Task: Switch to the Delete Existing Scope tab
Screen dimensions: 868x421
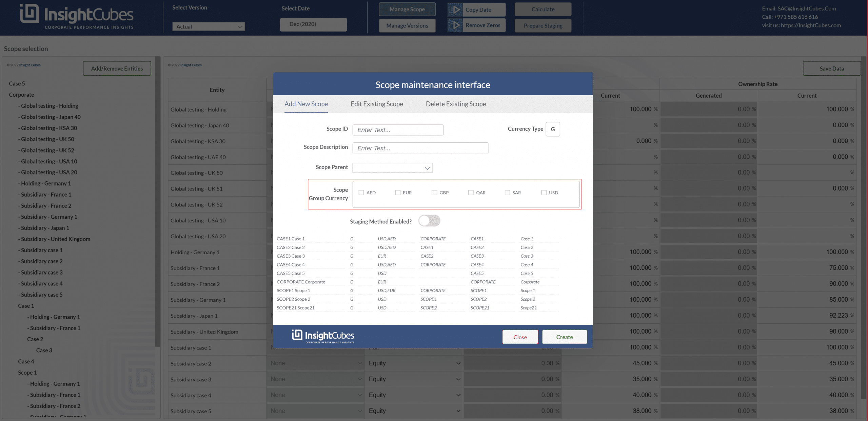Action: (456, 104)
